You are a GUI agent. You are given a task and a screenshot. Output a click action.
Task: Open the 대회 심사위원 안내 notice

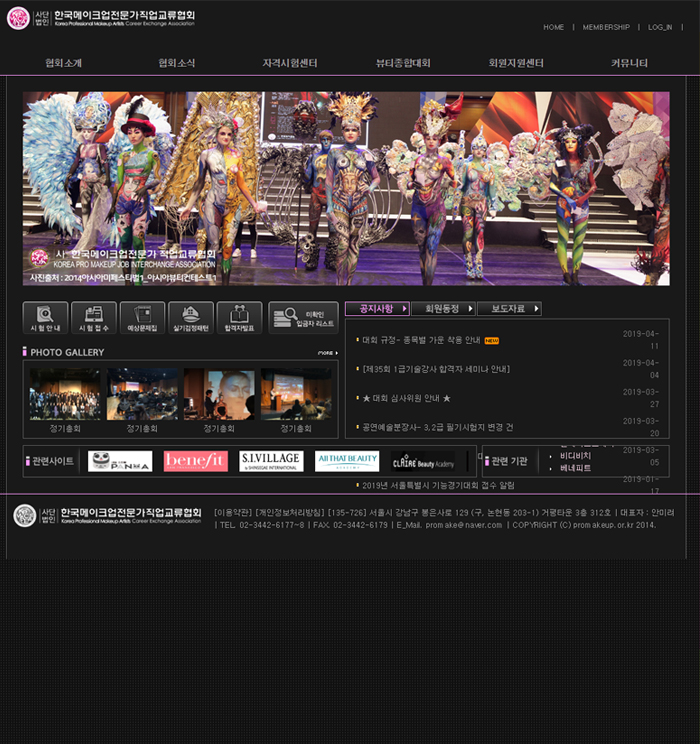[x=407, y=398]
